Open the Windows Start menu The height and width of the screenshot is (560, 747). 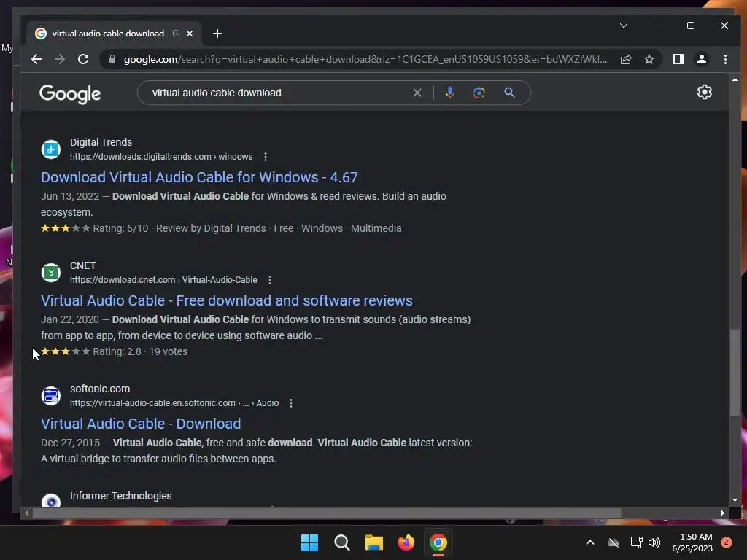click(x=309, y=542)
